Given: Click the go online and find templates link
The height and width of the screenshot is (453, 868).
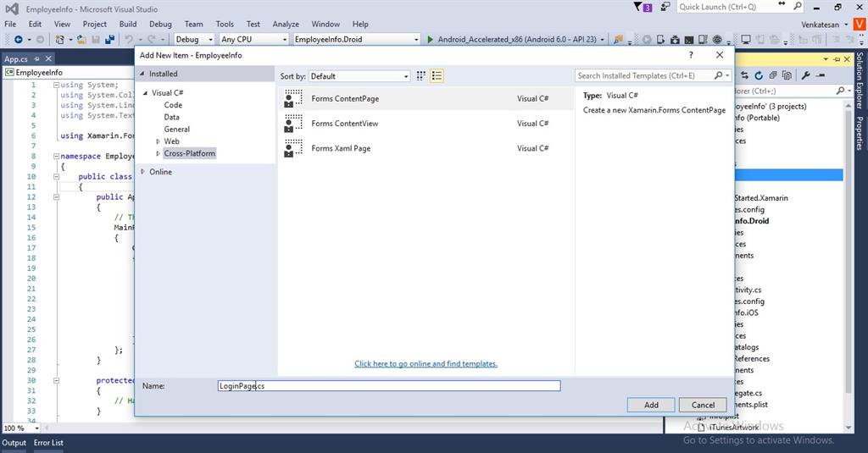Looking at the screenshot, I should (x=426, y=364).
